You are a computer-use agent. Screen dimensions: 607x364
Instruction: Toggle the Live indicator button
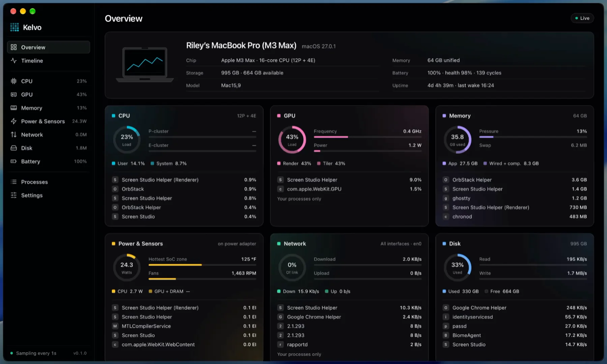(582, 18)
